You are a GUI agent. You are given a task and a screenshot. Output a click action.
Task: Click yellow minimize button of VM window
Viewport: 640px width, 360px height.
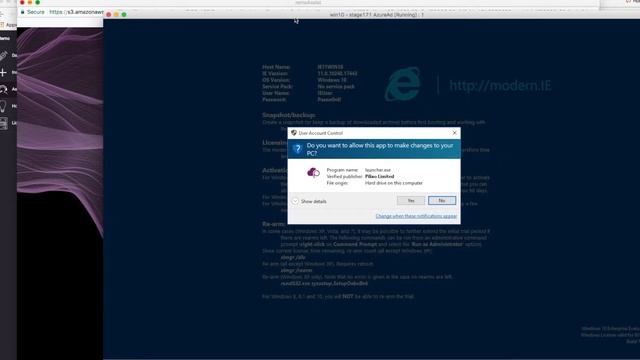(x=116, y=15)
